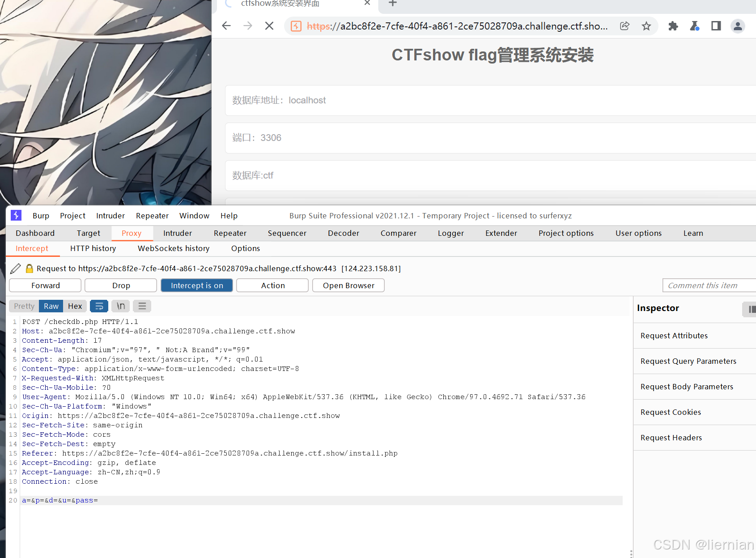Toggle the \n line-ending display icon
This screenshot has height=558, width=756.
(120, 306)
